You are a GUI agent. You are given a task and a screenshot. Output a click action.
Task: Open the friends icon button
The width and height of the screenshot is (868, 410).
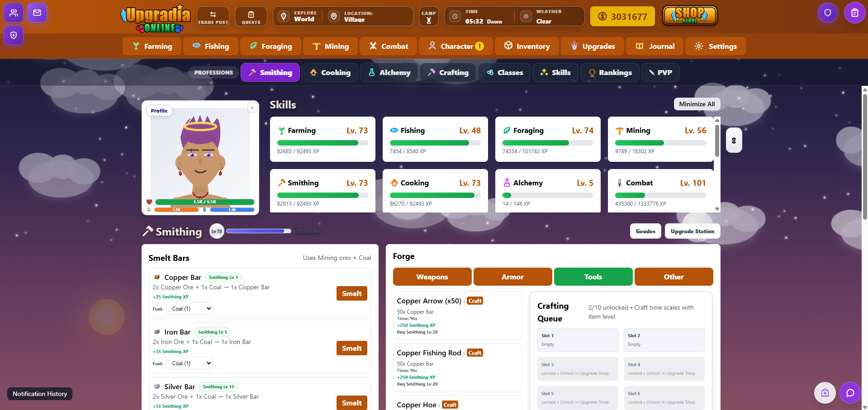click(14, 13)
